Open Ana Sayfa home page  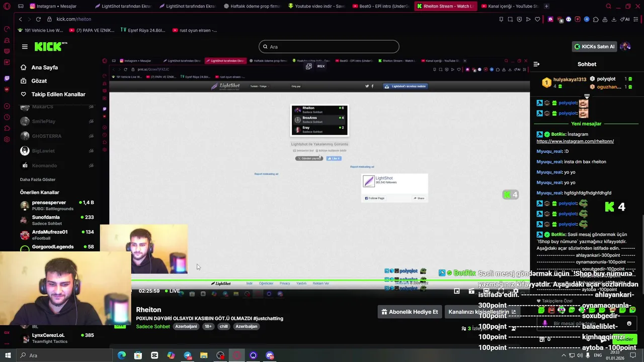(44, 67)
